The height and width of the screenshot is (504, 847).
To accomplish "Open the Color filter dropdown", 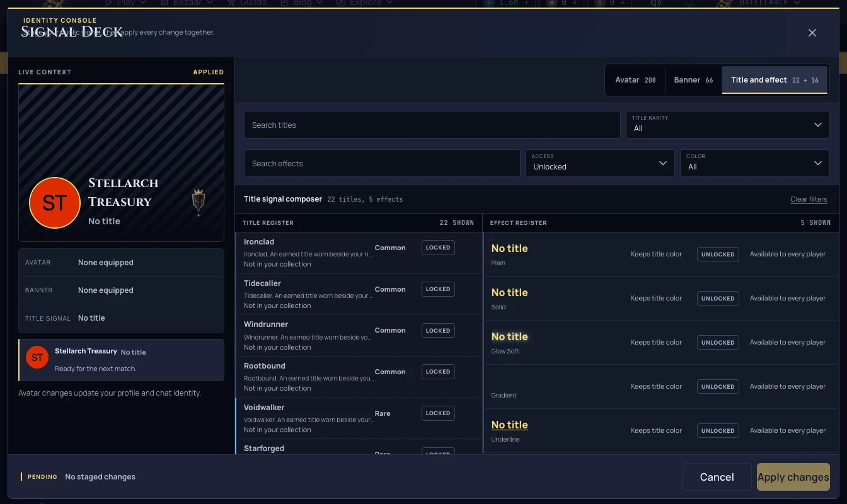I will 755,163.
